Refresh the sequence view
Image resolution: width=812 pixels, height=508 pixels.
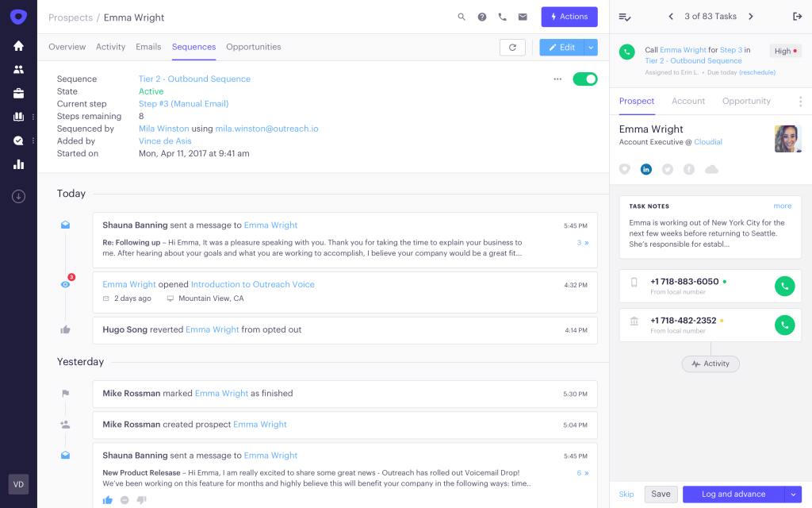coord(513,47)
